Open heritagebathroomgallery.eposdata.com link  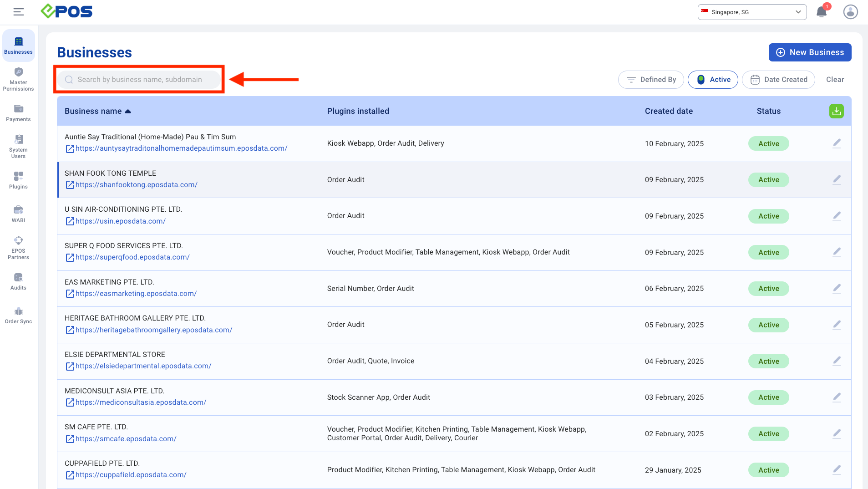pos(154,330)
